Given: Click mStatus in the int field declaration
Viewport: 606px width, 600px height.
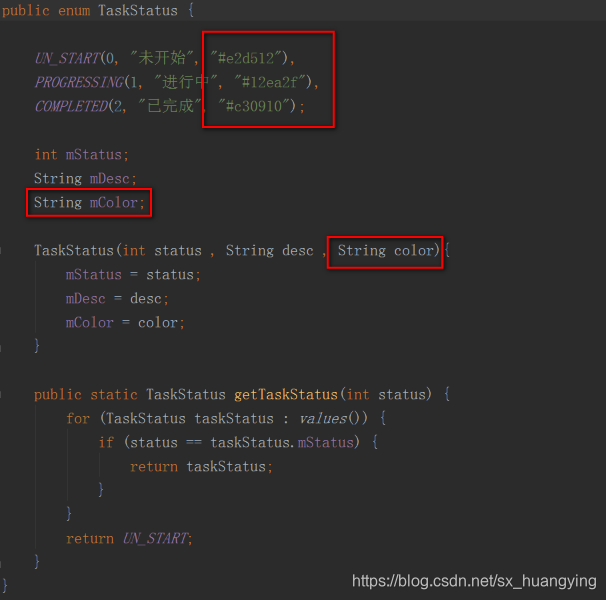Looking at the screenshot, I should pyautogui.click(x=94, y=155).
